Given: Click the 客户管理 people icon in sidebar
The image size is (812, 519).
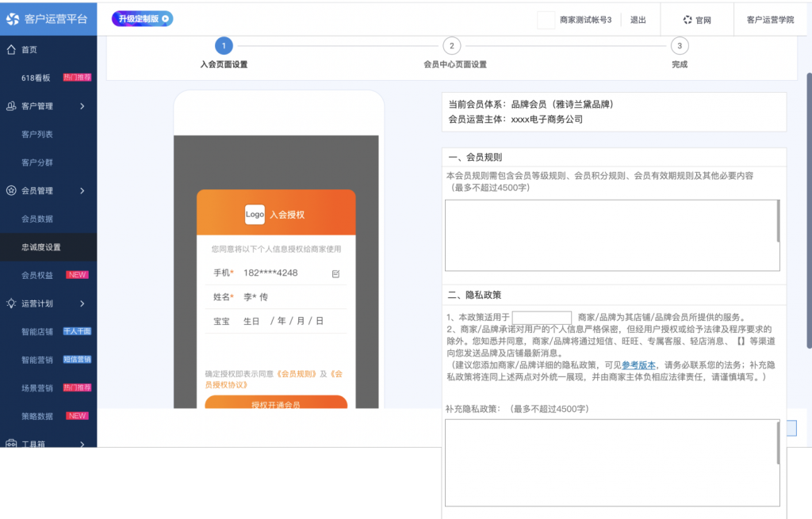Looking at the screenshot, I should [11, 105].
